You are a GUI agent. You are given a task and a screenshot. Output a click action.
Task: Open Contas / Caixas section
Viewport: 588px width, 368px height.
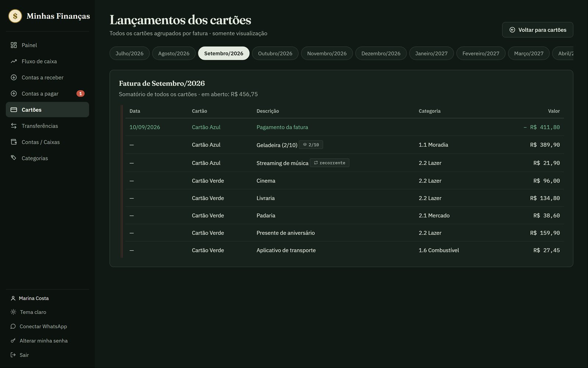pos(47,142)
